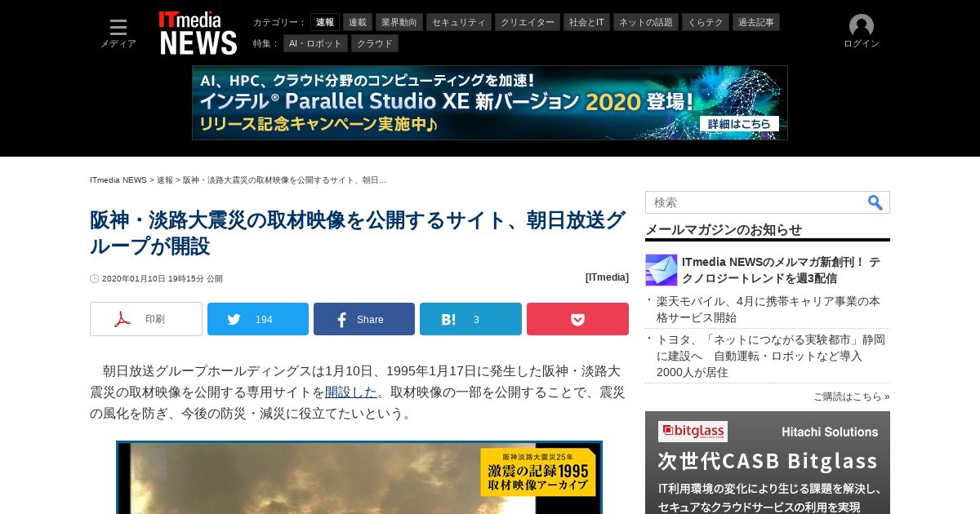
Task: Select the 速報 category tab
Action: (x=325, y=22)
